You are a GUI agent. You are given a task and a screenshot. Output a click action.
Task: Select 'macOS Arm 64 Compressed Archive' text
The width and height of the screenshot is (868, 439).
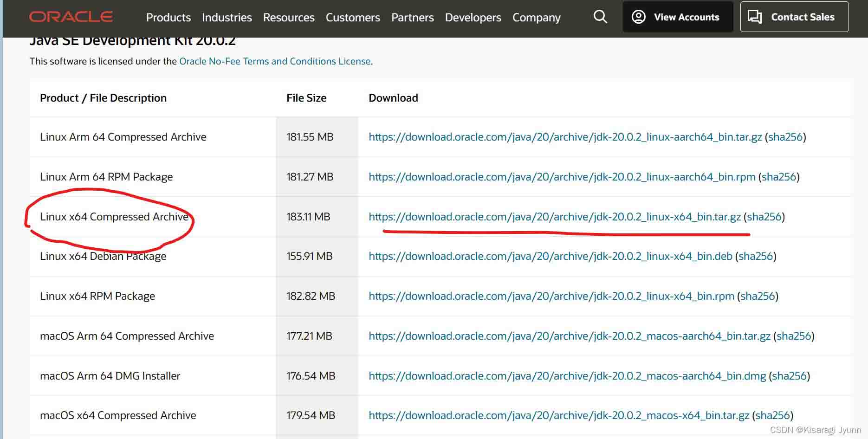coord(127,336)
